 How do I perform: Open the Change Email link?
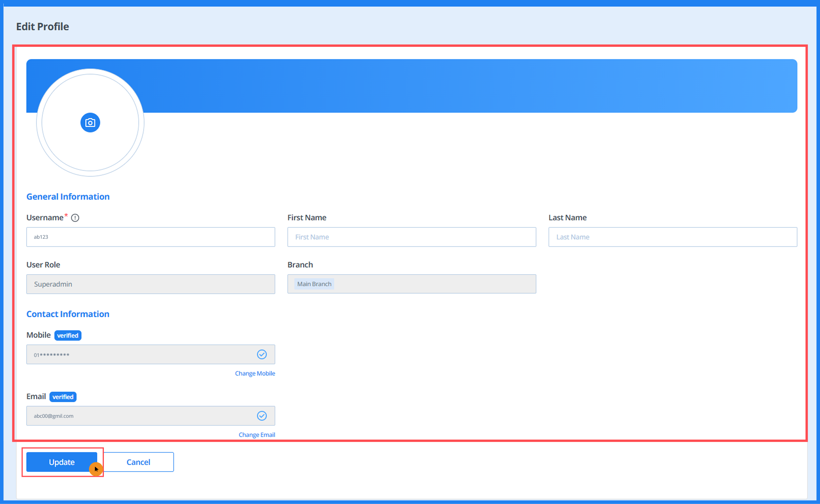257,435
